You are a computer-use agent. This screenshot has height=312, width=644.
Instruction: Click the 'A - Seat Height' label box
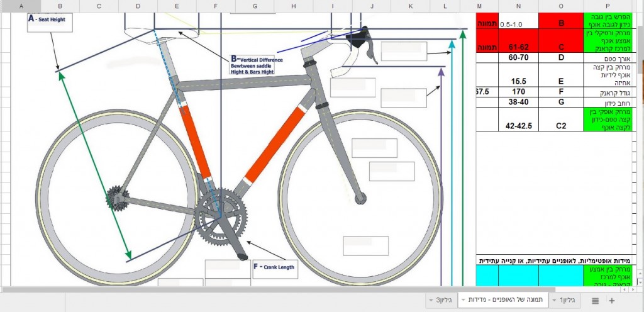click(x=50, y=23)
